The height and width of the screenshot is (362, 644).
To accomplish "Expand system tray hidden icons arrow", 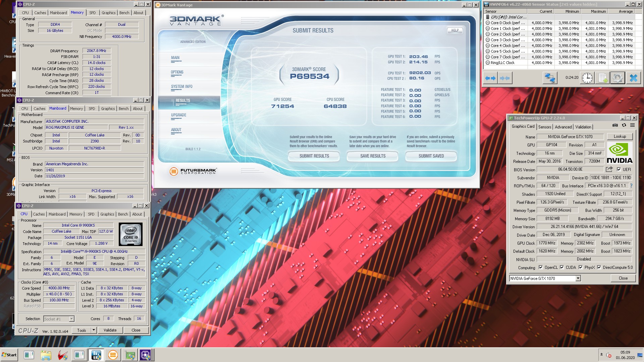I will click(x=601, y=355).
